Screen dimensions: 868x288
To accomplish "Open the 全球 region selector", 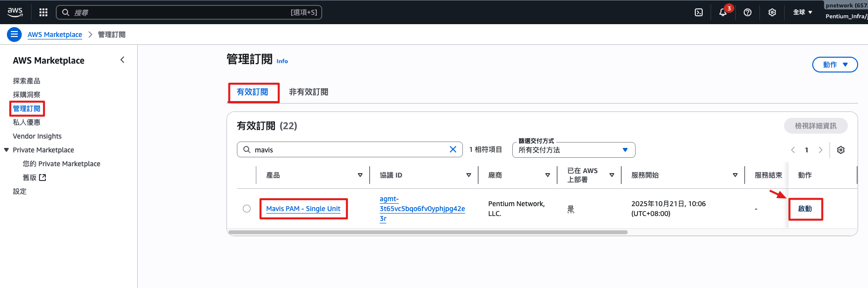I will 802,12.
